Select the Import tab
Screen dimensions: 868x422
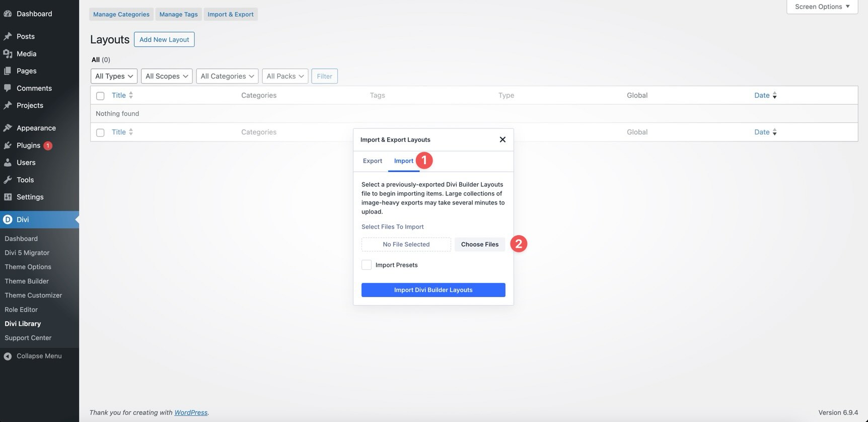point(404,161)
